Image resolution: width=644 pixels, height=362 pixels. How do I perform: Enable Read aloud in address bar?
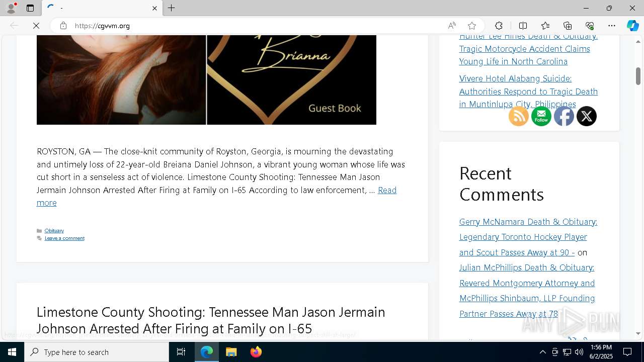[x=452, y=26]
